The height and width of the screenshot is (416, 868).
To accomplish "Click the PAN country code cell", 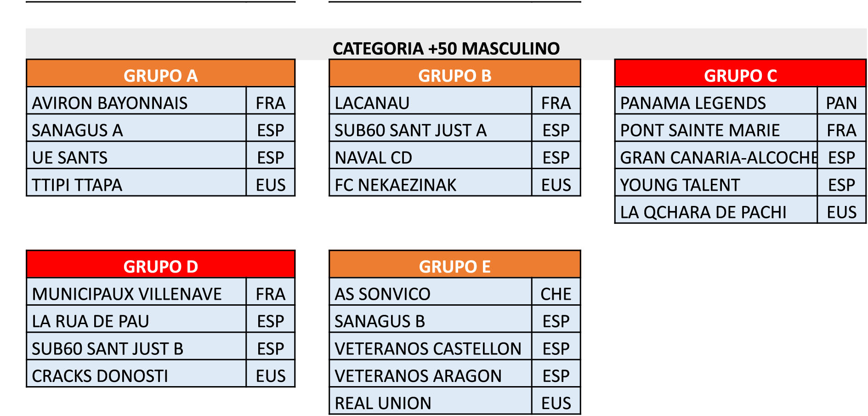I will point(841,103).
